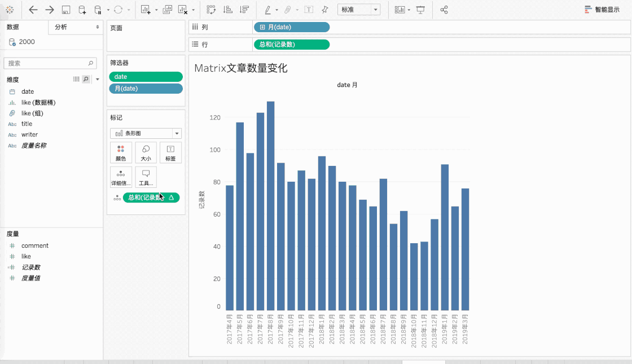Select the like measure under 度量
Screen dimensions: 632x364
[x=26, y=256]
